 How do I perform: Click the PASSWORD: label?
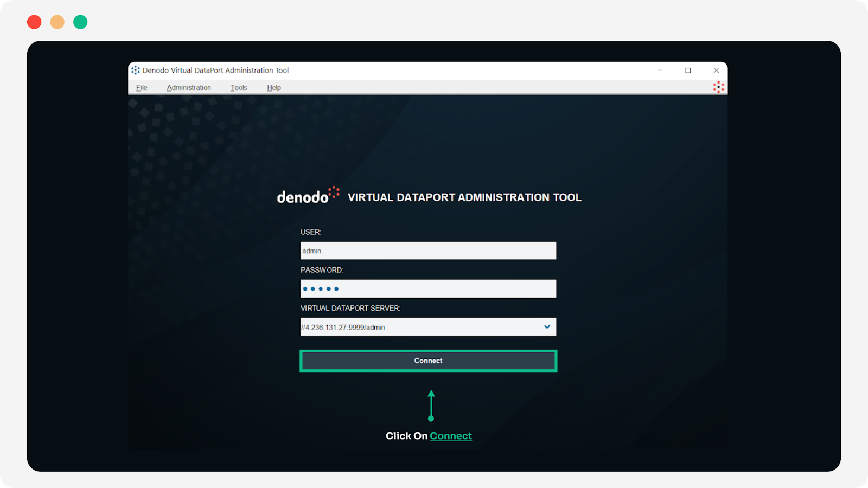322,270
